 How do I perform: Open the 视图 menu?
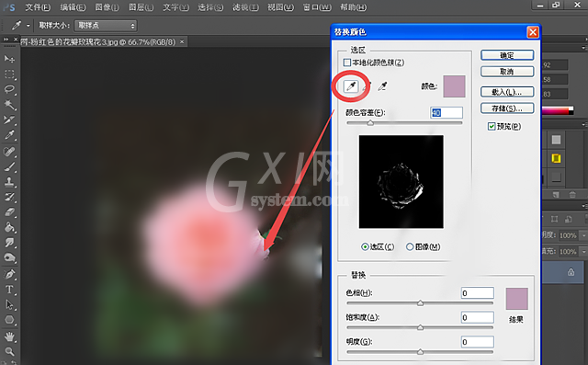point(280,7)
